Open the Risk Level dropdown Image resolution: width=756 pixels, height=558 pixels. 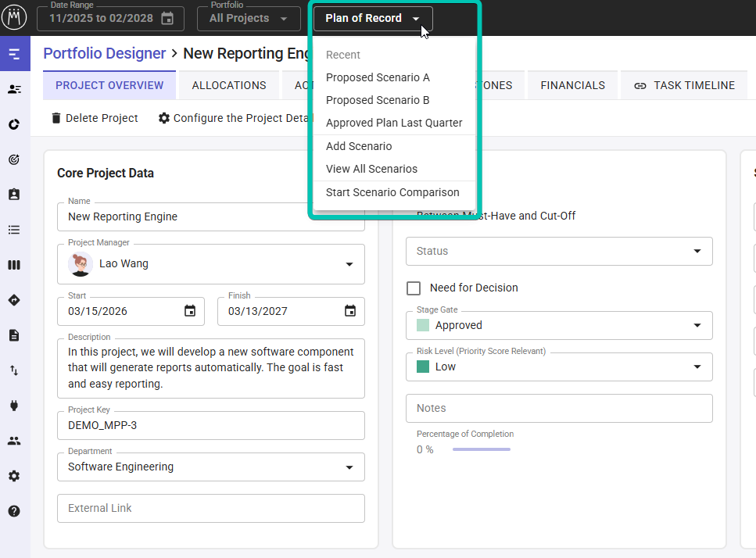click(697, 367)
